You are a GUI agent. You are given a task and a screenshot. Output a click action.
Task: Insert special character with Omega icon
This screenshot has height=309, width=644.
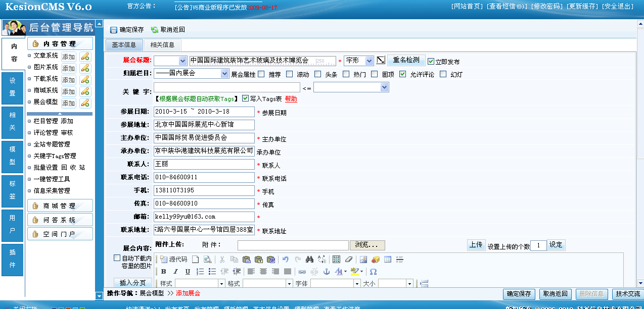point(373,272)
